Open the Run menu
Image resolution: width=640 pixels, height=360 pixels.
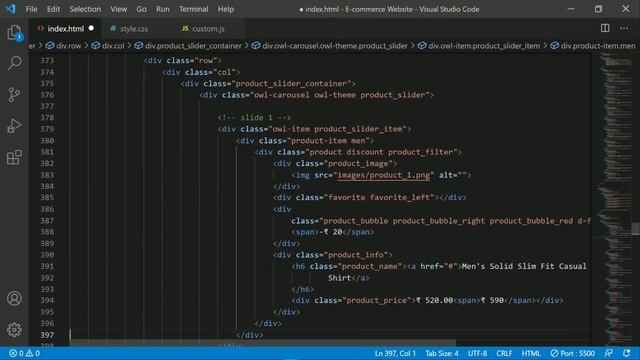point(162,9)
